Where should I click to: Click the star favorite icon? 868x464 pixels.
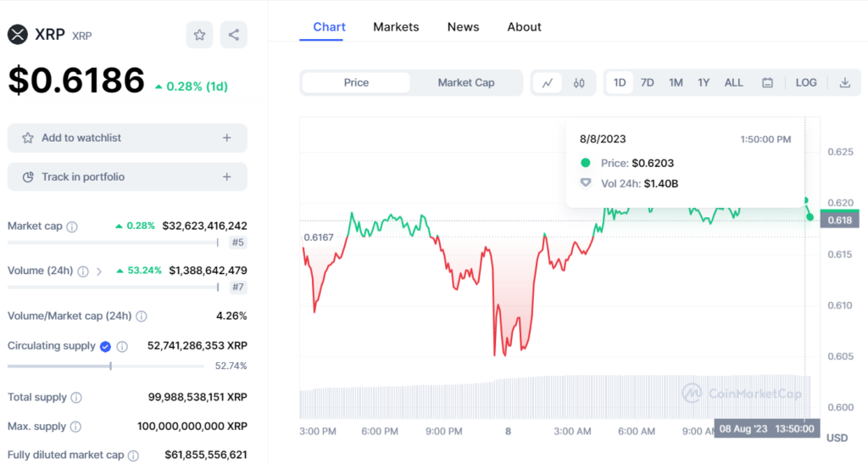pos(199,35)
